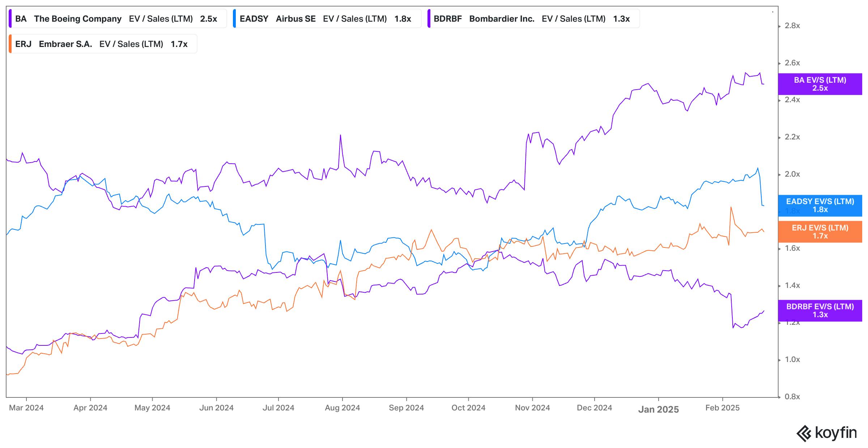
Task: Click the Nov 2024 axis label
Action: [532, 408]
